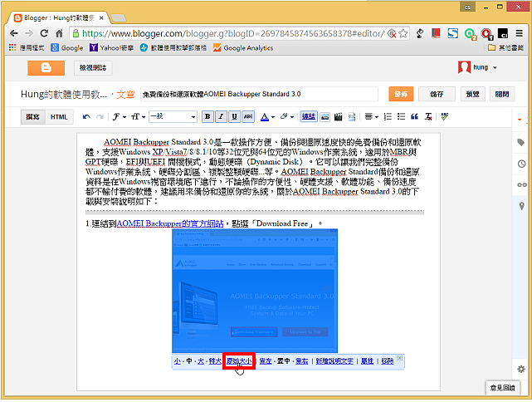Image resolution: width=532 pixels, height=402 pixels.
Task: Align the image center (置中)
Action: click(x=284, y=361)
